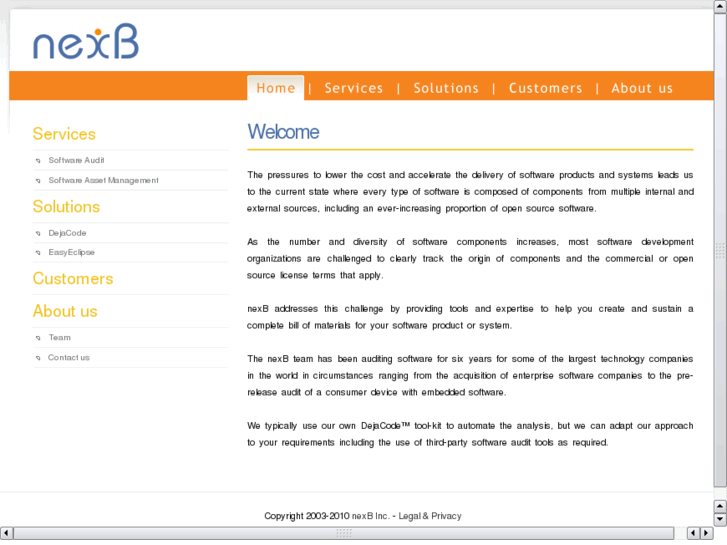The image size is (727, 545).
Task: Open About us in the orange navigation bar
Action: pos(642,88)
